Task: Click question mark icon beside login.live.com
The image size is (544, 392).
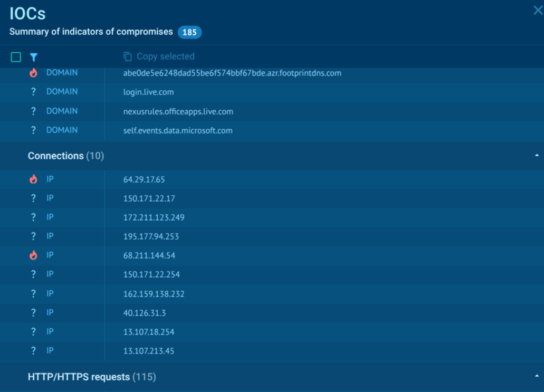Action: 33,92
